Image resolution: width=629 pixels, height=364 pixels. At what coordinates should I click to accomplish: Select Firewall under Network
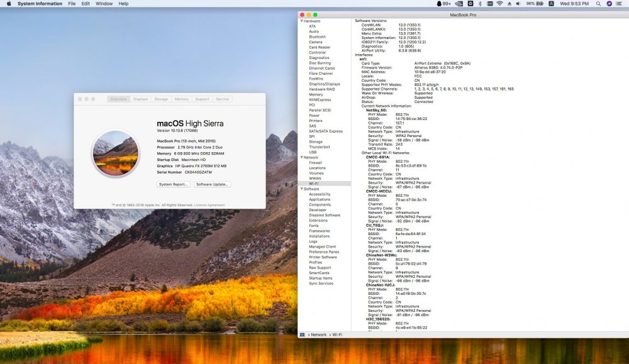[315, 163]
